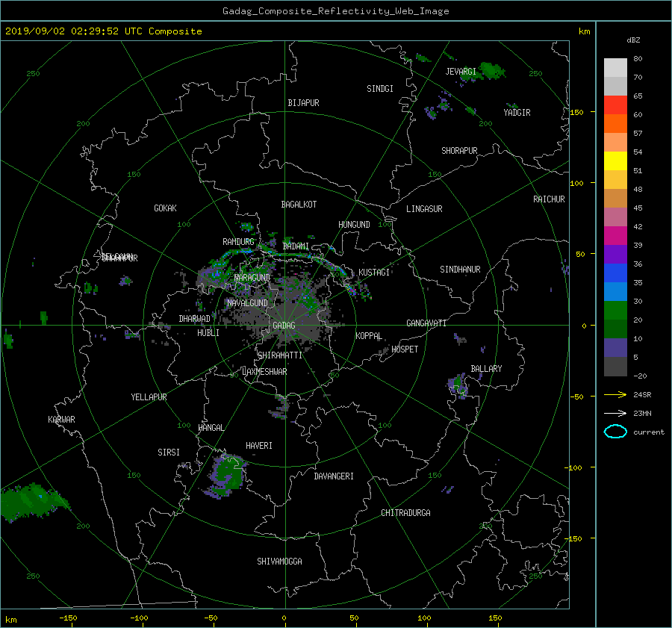
Task: Click the HANGAL city label
Action: 211,428
